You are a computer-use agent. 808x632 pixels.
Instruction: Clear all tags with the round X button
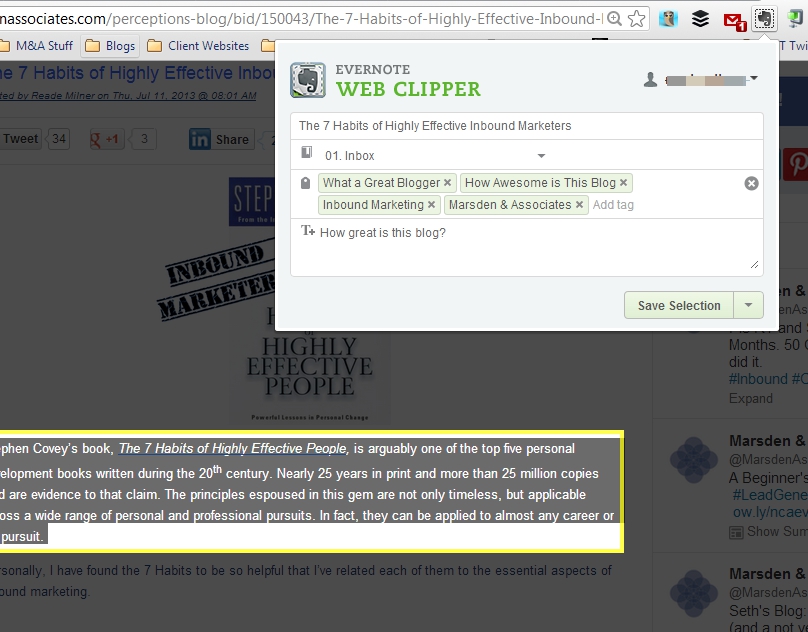[751, 183]
